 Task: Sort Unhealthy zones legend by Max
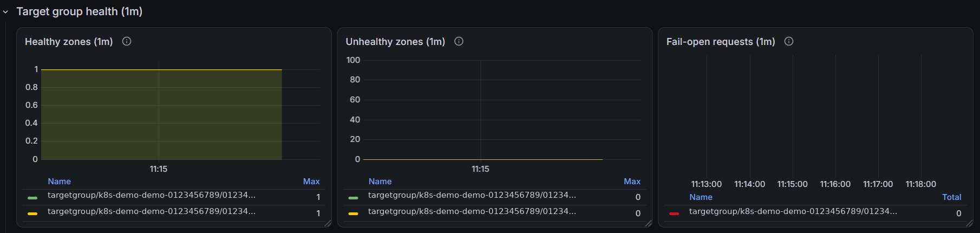tap(632, 182)
